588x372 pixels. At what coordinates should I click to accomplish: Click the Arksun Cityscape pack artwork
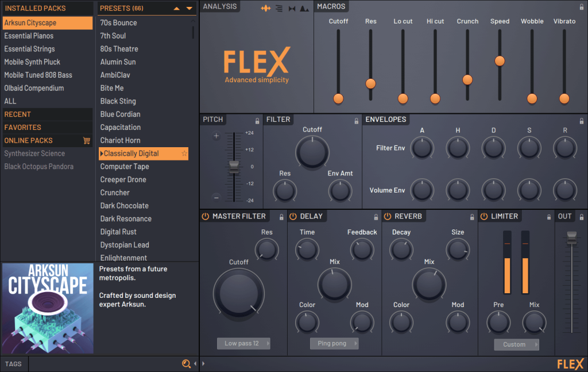click(48, 308)
